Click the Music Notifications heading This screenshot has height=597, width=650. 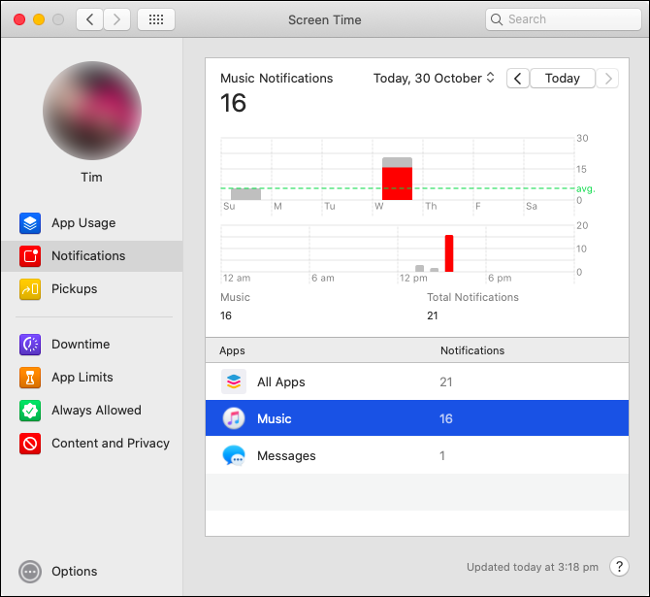(x=276, y=78)
